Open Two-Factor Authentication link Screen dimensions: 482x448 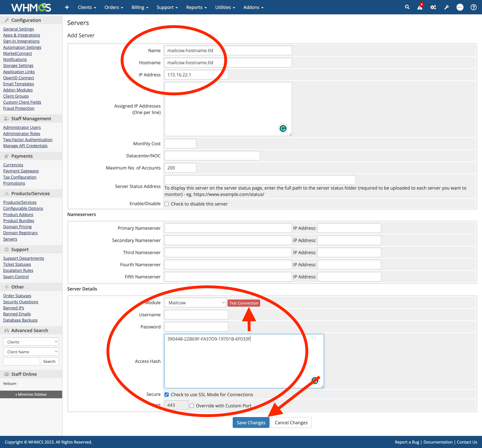(x=28, y=140)
